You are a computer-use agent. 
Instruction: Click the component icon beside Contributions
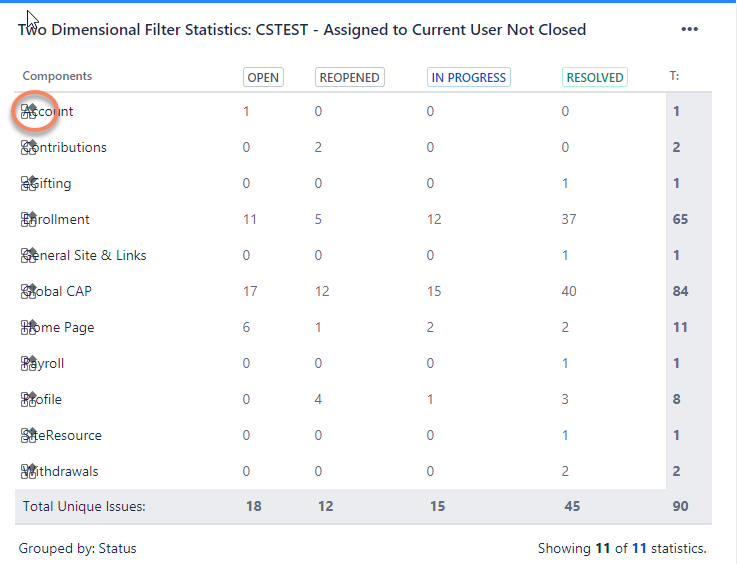click(x=29, y=147)
